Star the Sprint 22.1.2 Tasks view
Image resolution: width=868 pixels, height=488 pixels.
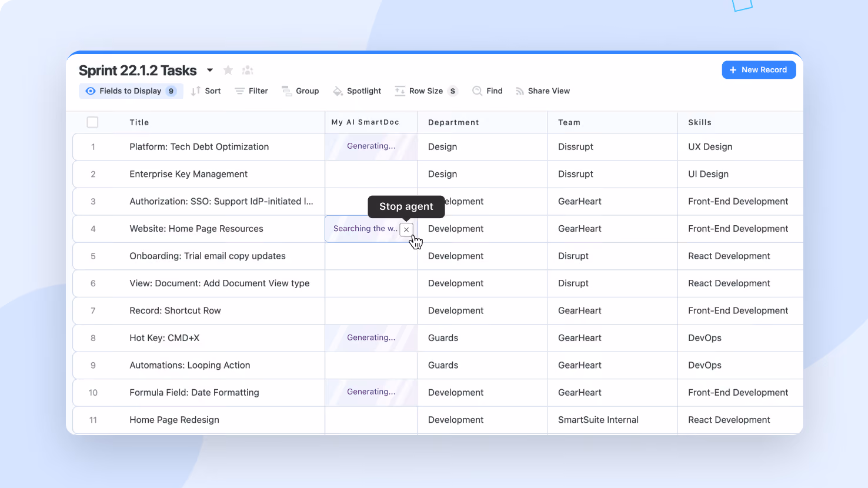(x=228, y=71)
